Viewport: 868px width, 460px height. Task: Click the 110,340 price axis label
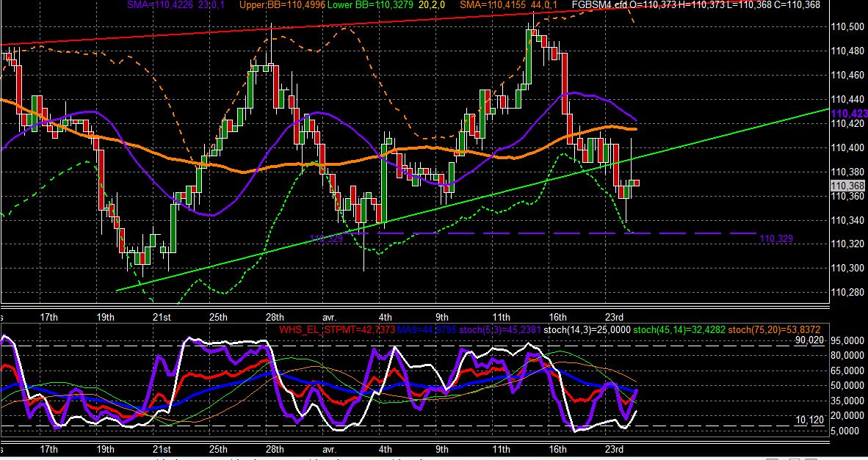[x=847, y=220]
